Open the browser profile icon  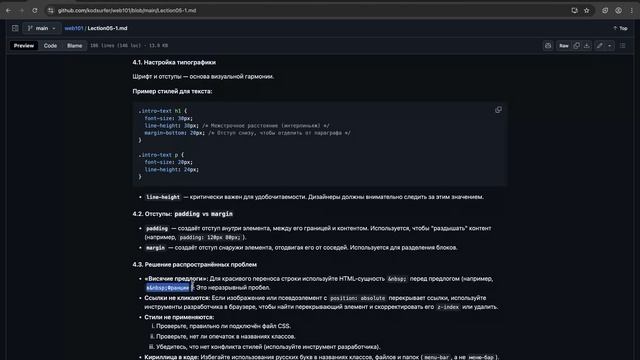[x=618, y=11]
